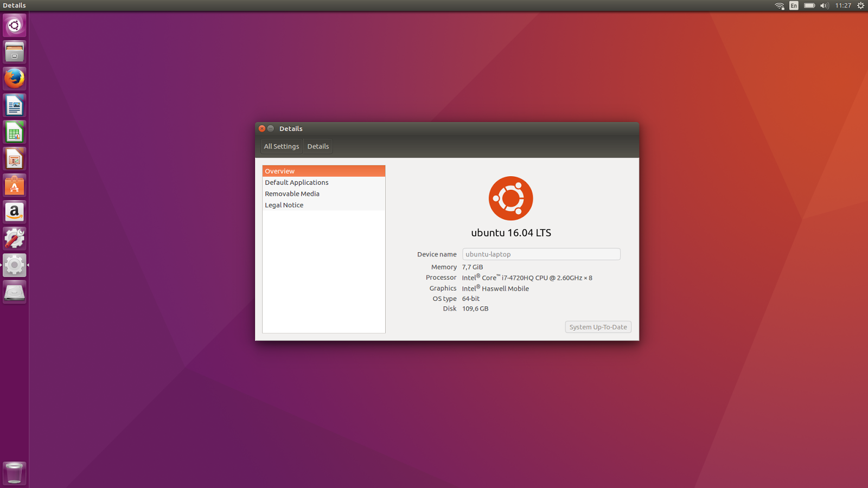Select Default Applications in the sidebar
Viewport: 868px width, 488px height.
(296, 182)
